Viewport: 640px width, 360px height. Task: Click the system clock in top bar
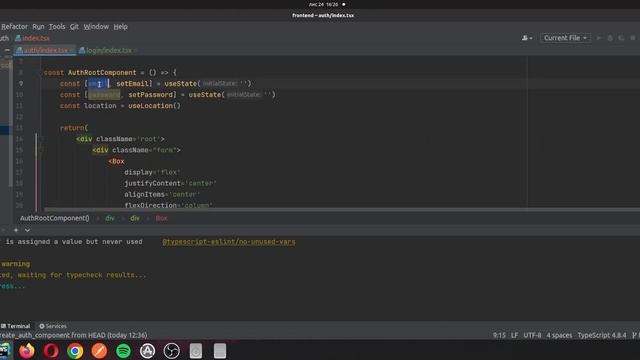(x=324, y=4)
